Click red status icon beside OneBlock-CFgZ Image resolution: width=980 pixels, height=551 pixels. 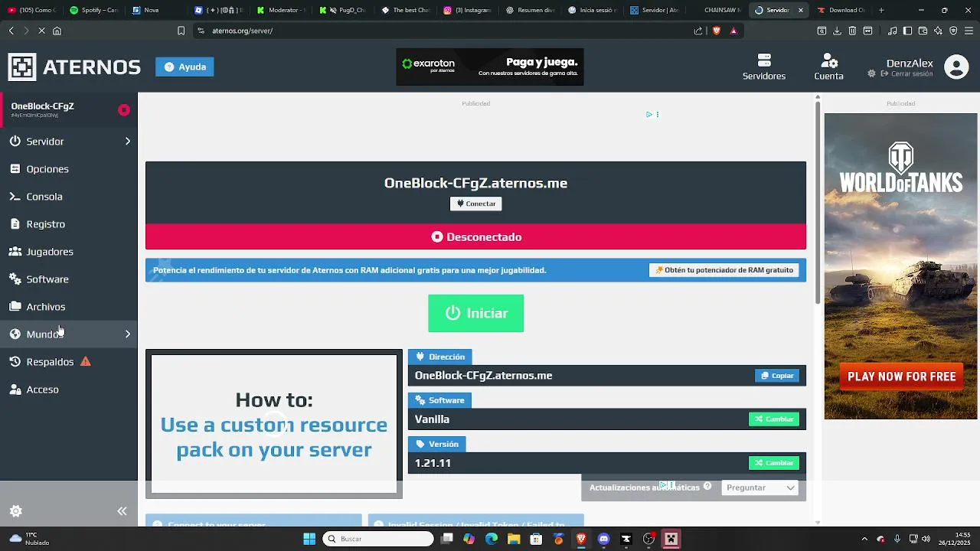click(124, 110)
